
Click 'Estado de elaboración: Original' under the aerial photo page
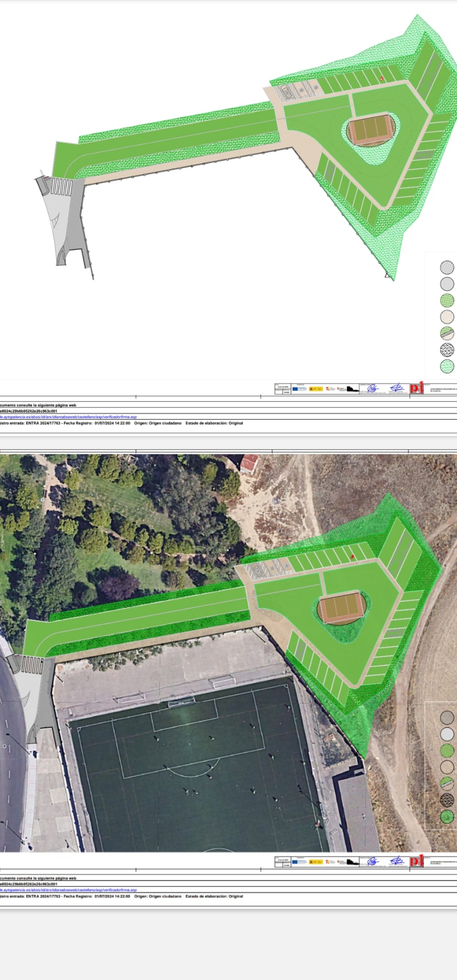click(x=214, y=896)
